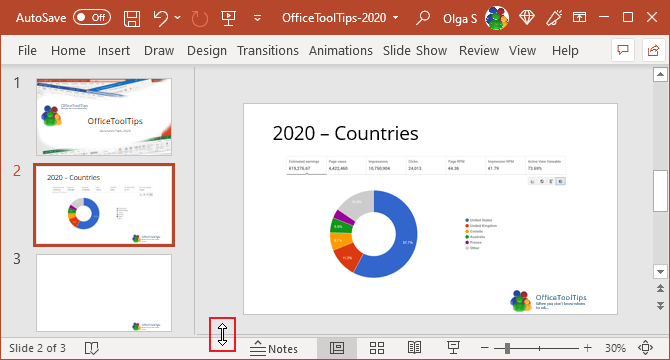Open Customize Quick Access Toolbar dropdown
The width and height of the screenshot is (670, 360).
coord(257,18)
